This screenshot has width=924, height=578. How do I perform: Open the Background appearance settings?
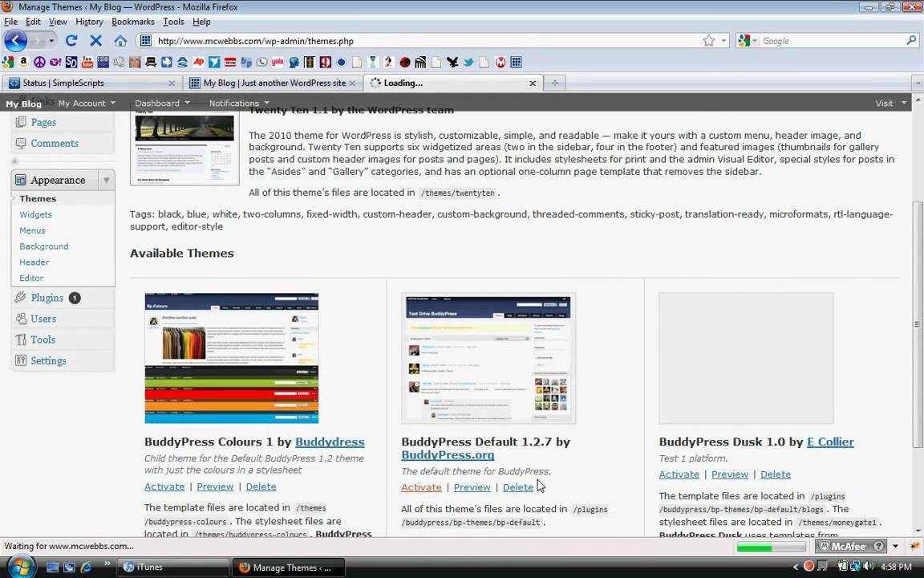click(43, 246)
